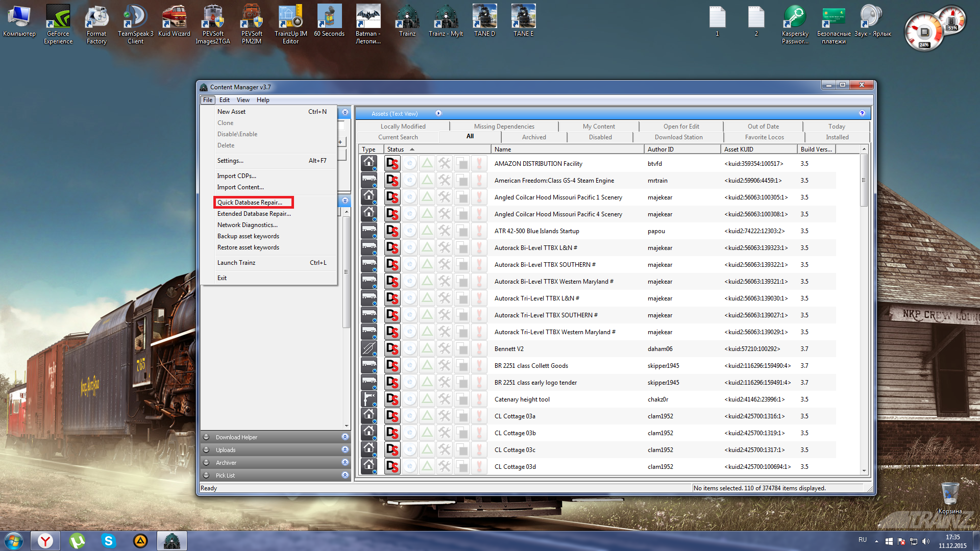Image resolution: width=980 pixels, height=551 pixels.
Task: Click the red exclamation icon for ATR 42-500 row
Action: pyautogui.click(x=479, y=231)
